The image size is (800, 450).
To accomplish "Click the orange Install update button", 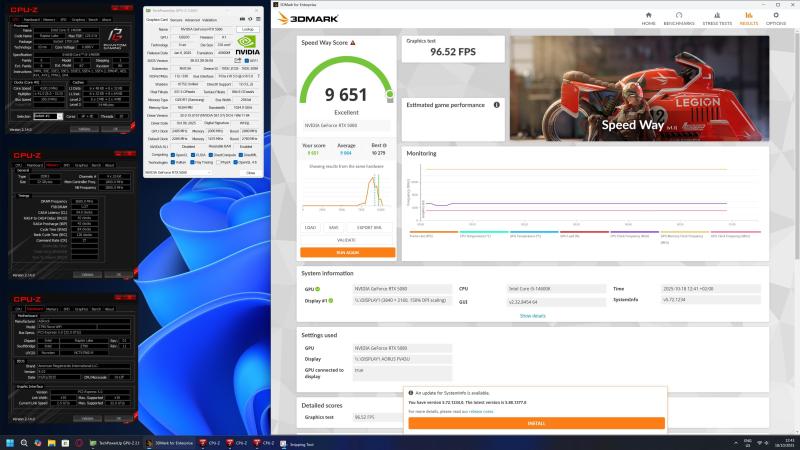I will [536, 423].
